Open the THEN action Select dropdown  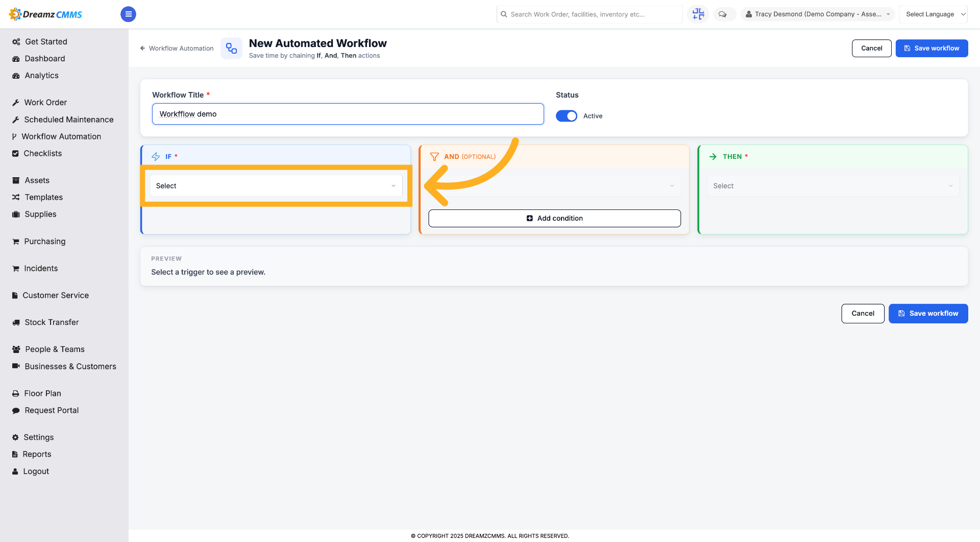pyautogui.click(x=833, y=186)
